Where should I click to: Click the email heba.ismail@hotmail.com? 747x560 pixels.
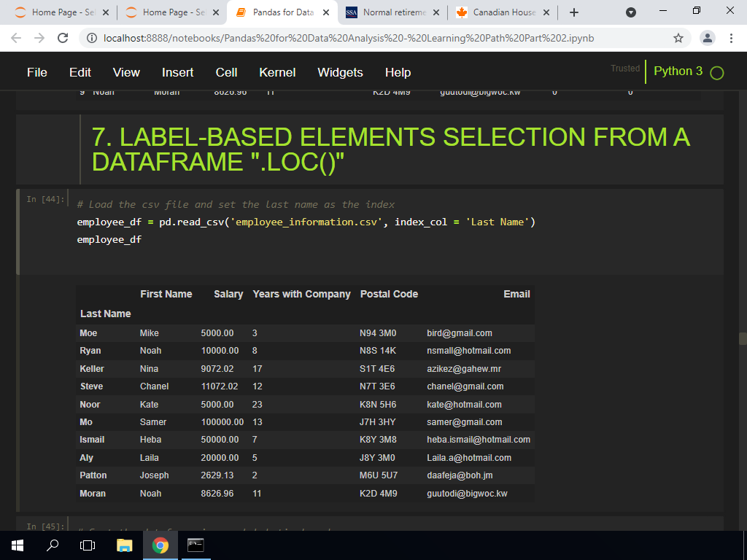click(x=479, y=440)
